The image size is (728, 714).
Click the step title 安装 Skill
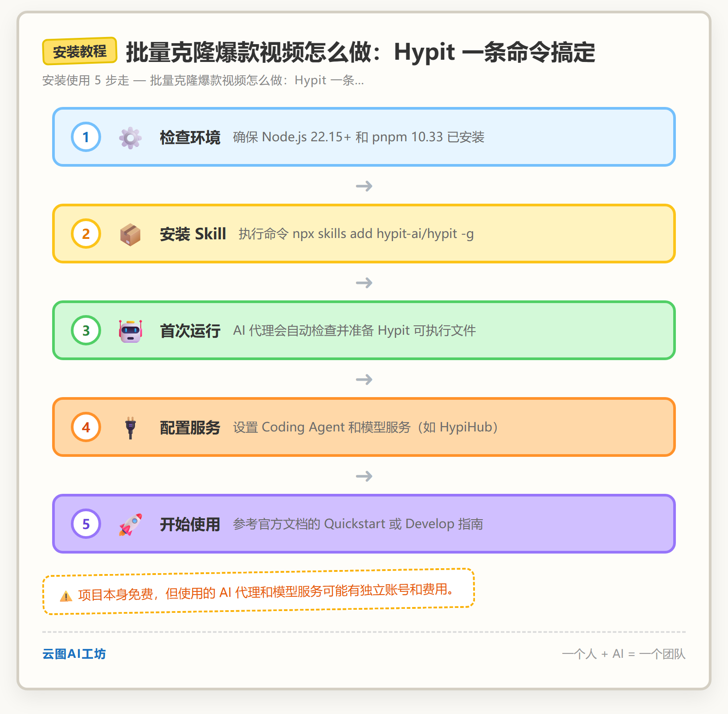tap(193, 234)
